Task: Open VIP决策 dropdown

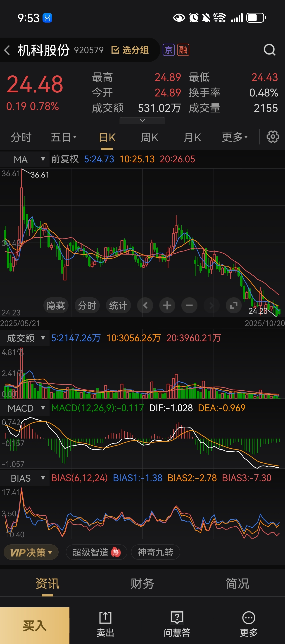Action: (x=31, y=552)
